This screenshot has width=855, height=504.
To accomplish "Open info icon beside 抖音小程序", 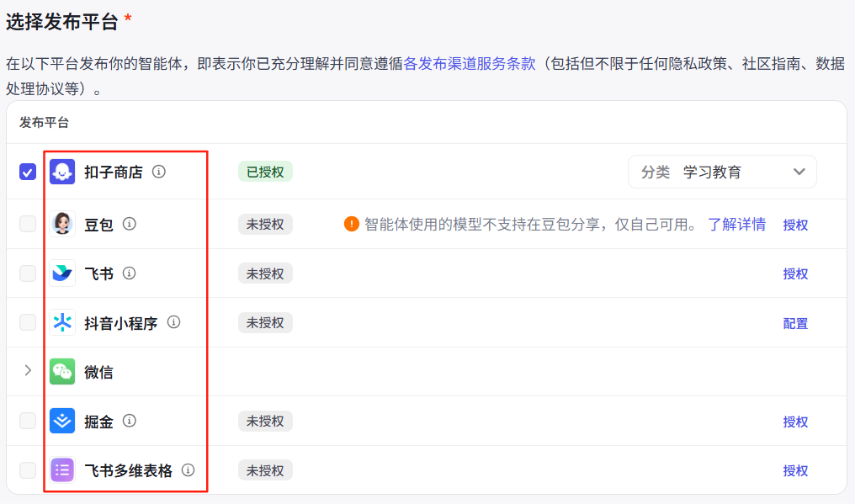I will tap(173, 322).
